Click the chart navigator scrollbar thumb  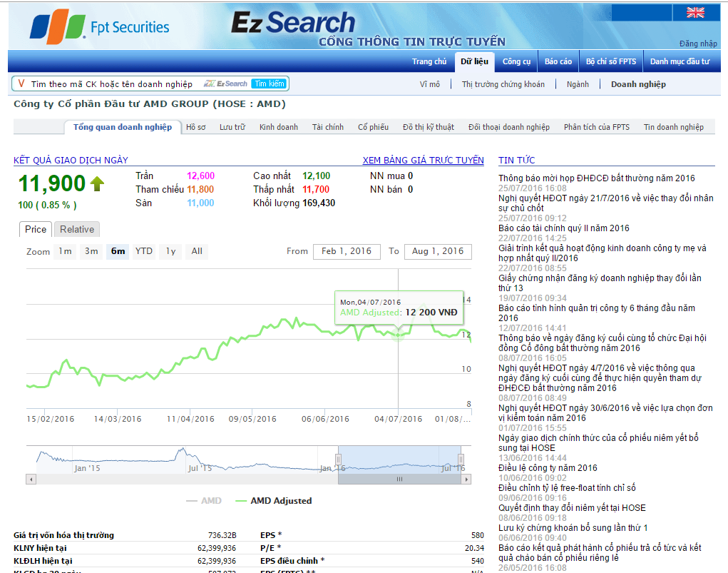400,479
